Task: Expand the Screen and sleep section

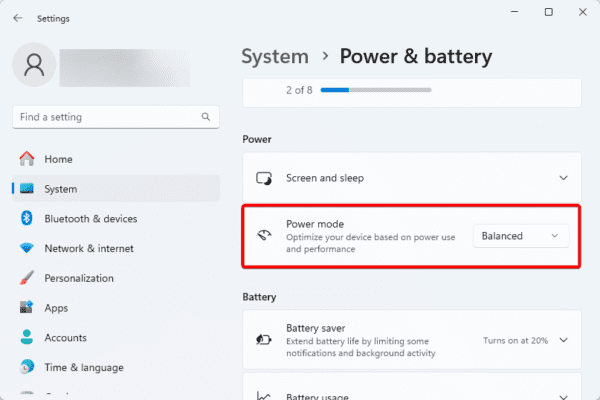Action: [x=563, y=178]
